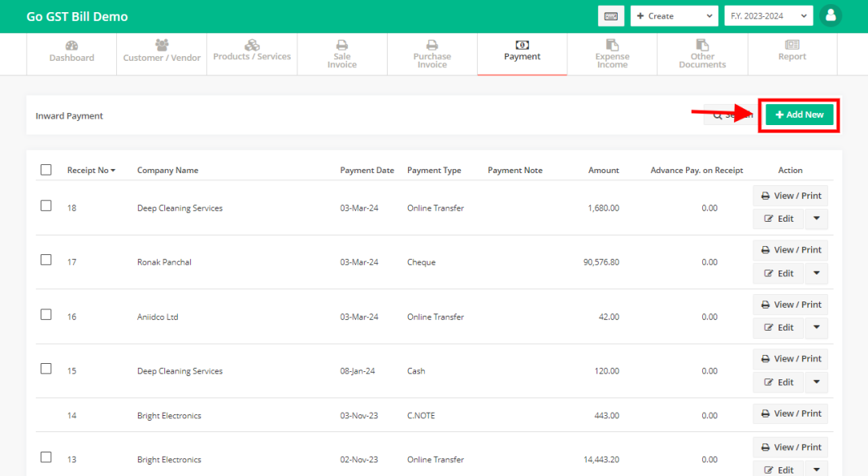Click the Add New button

[x=798, y=115]
